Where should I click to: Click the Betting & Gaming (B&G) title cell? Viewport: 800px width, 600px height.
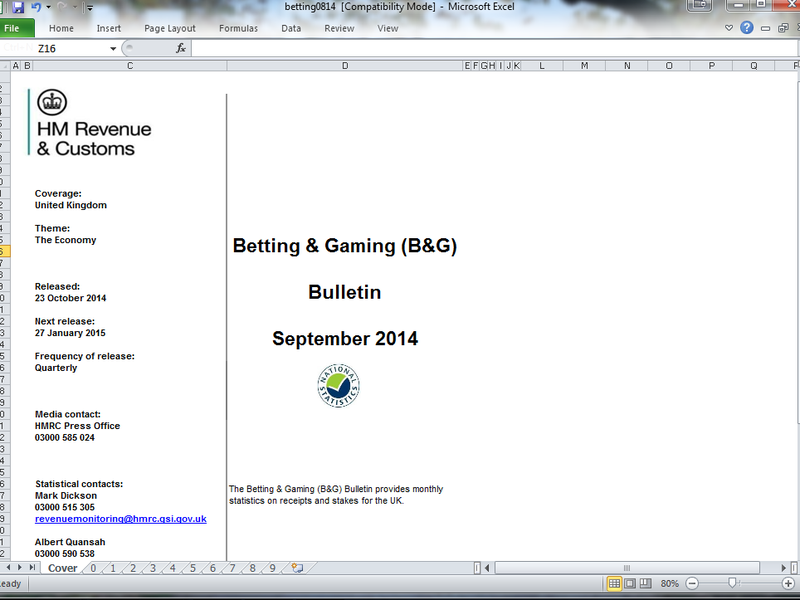tap(345, 245)
